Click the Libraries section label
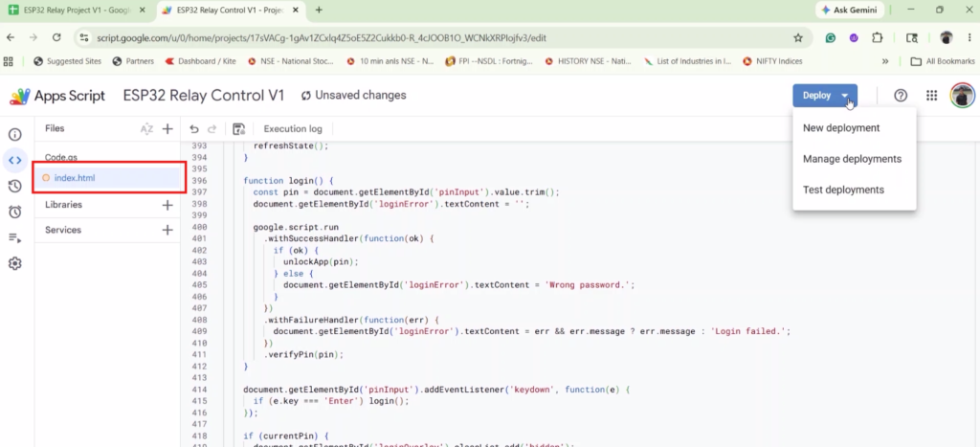Image resolution: width=980 pixels, height=447 pixels. click(63, 205)
